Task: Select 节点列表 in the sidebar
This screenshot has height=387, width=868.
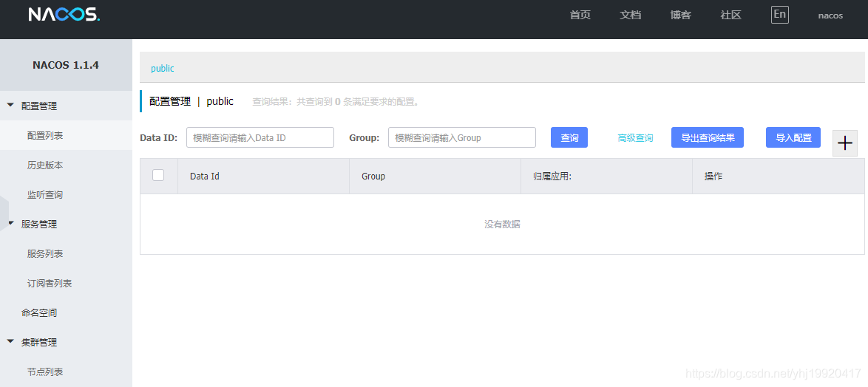Action: point(66,371)
